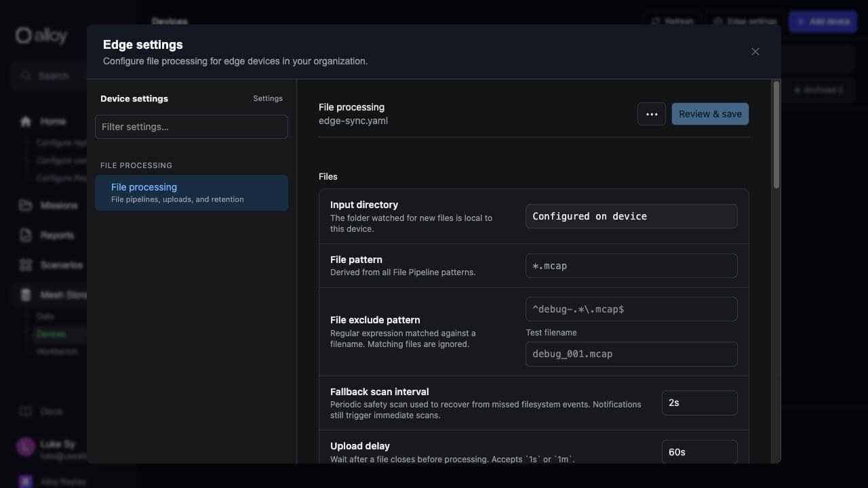
Task: Select File processing in the settings list
Action: [x=191, y=192]
